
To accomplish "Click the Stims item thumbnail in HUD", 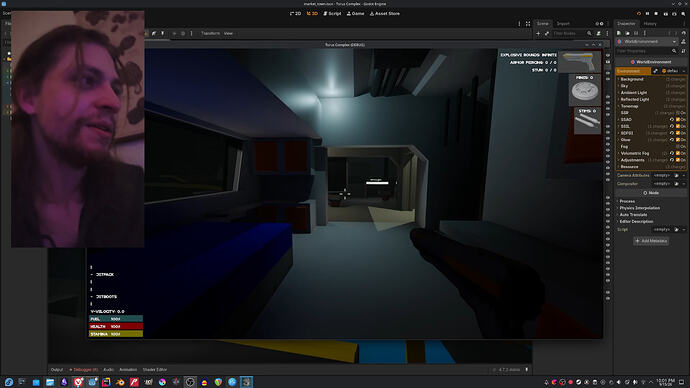I will tap(587, 121).
